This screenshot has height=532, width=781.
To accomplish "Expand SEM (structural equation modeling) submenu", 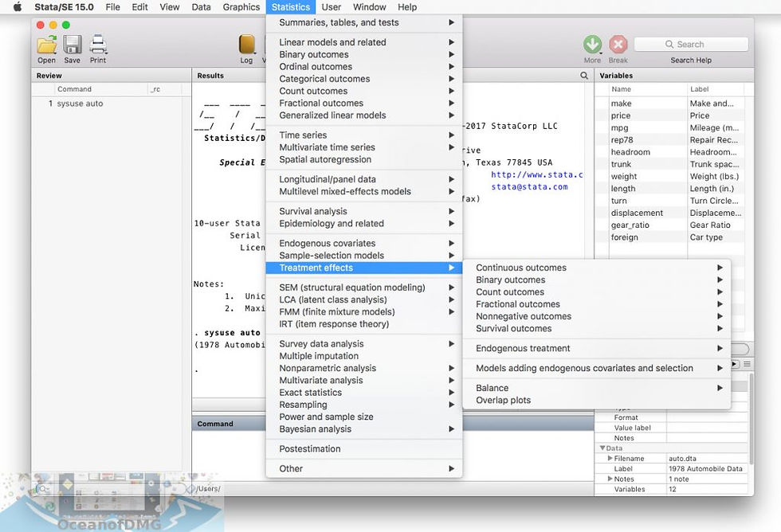I will (364, 288).
